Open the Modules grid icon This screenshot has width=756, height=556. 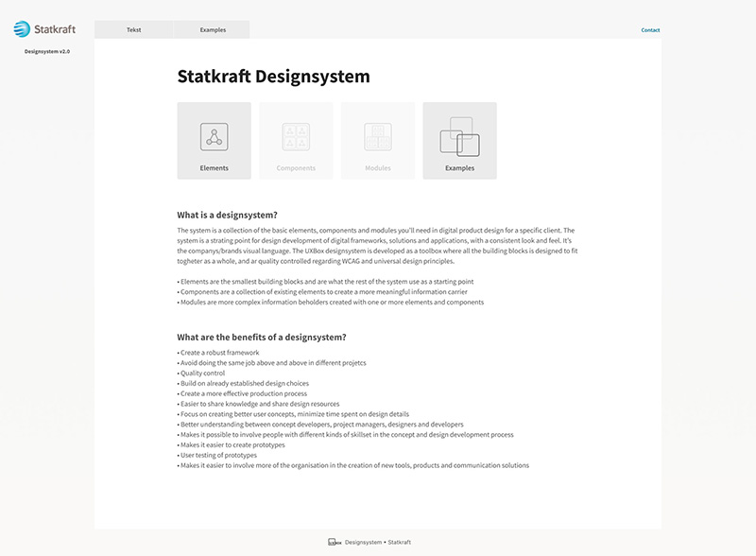click(x=378, y=136)
